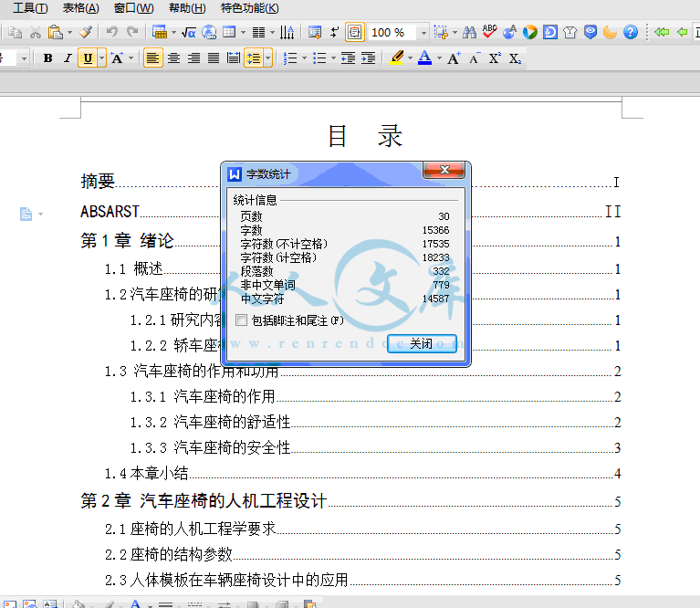Expand the Paste options arrow
This screenshot has width=700, height=608.
click(69, 33)
